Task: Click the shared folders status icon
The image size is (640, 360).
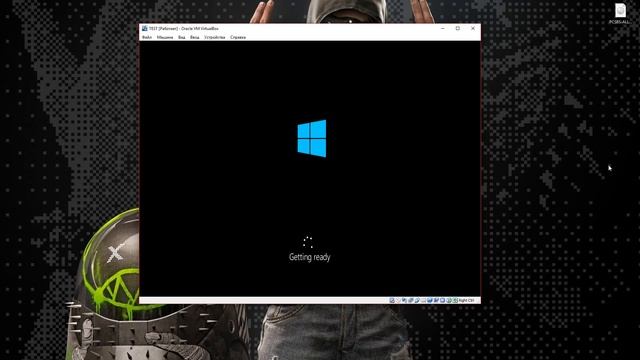Action: coord(423,300)
